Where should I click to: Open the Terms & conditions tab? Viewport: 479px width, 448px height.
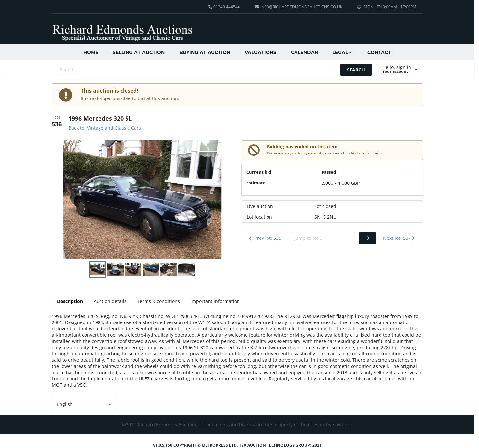(x=158, y=301)
